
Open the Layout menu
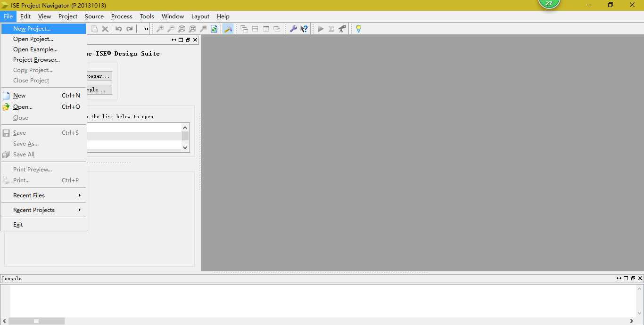click(200, 16)
